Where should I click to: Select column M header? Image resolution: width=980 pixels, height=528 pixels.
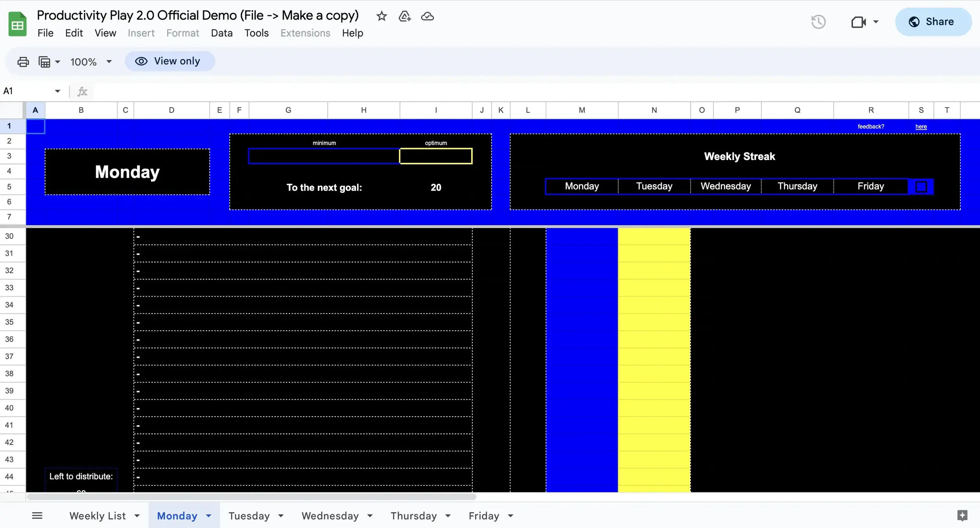point(582,110)
